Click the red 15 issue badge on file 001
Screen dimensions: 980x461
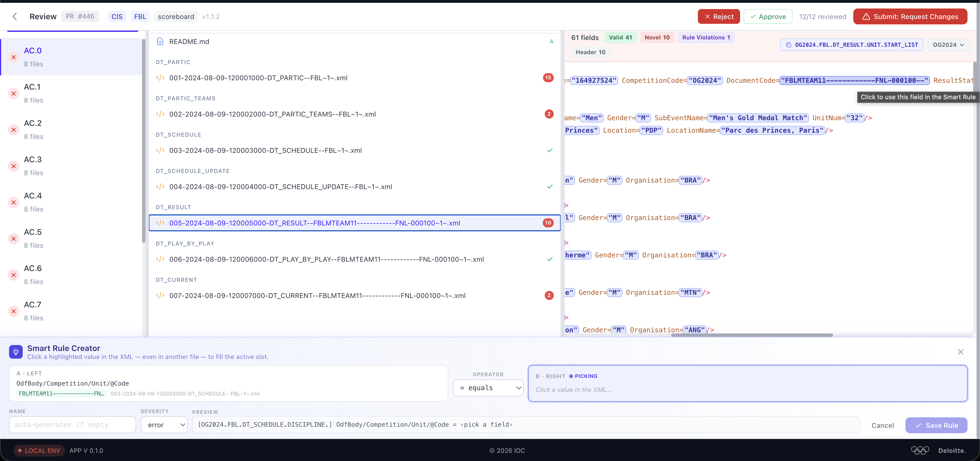pyautogui.click(x=548, y=78)
